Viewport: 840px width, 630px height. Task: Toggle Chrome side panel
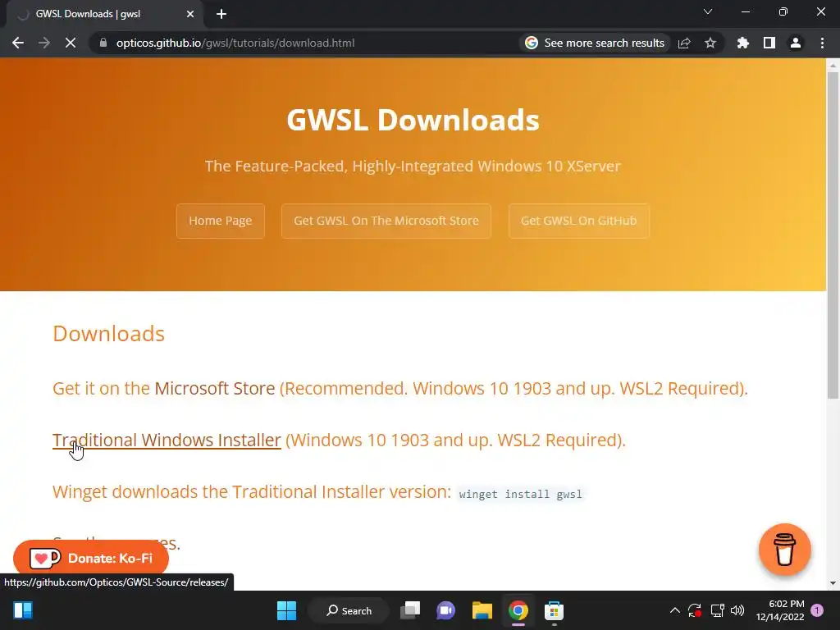point(769,43)
